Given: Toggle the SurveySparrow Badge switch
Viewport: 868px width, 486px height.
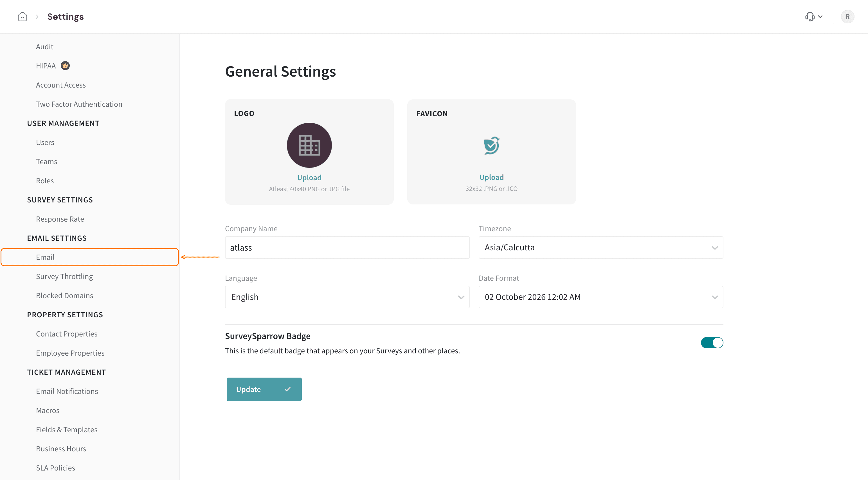Looking at the screenshot, I should [x=712, y=342].
